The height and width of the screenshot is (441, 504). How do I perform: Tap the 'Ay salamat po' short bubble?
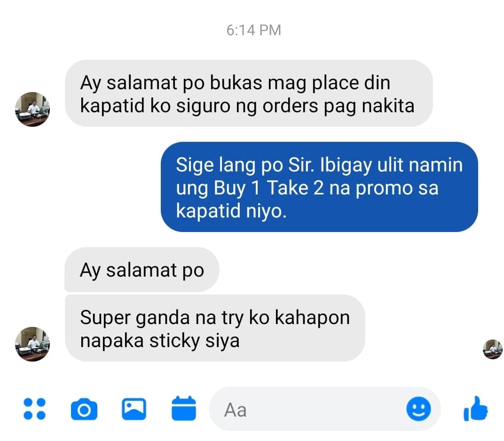[142, 270]
